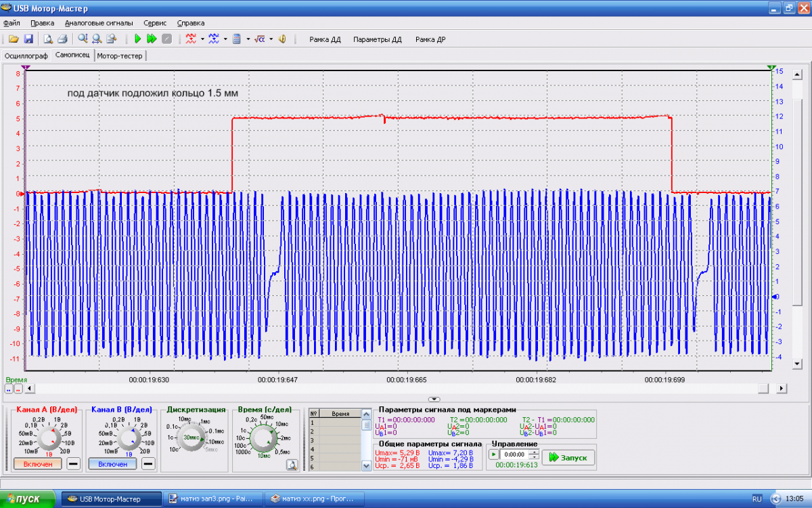Click the green marker at chart top-right
Image resolution: width=812 pixels, height=508 pixels.
pos(771,67)
